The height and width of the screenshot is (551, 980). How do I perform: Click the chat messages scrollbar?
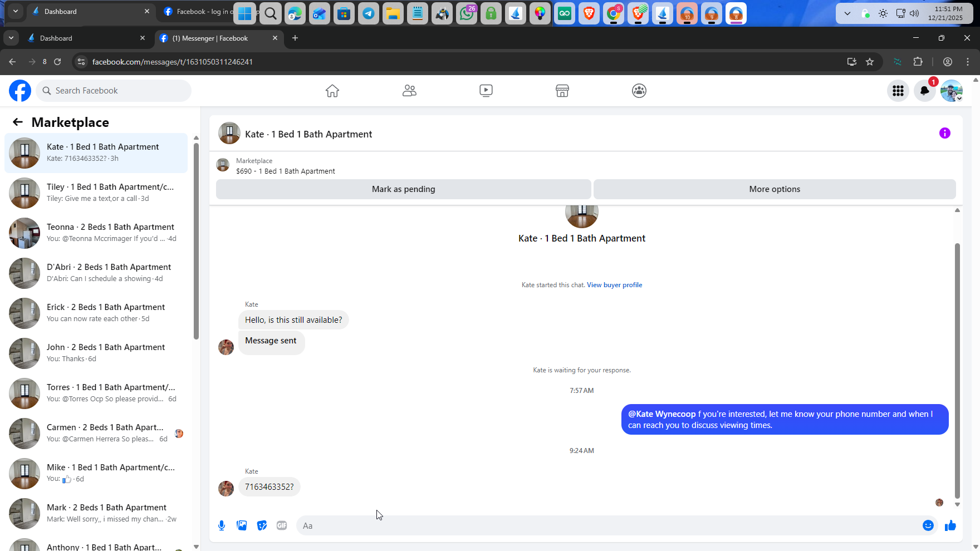pyautogui.click(x=958, y=371)
